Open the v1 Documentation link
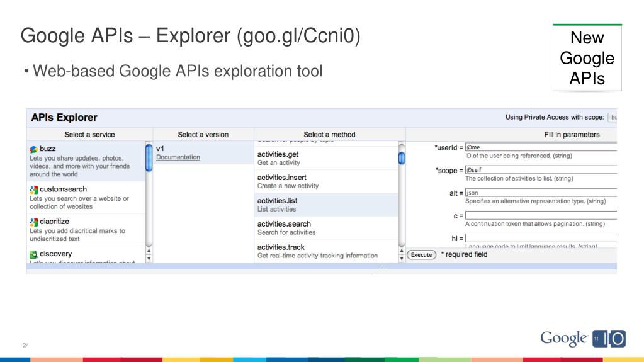644x362 pixels. point(178,157)
